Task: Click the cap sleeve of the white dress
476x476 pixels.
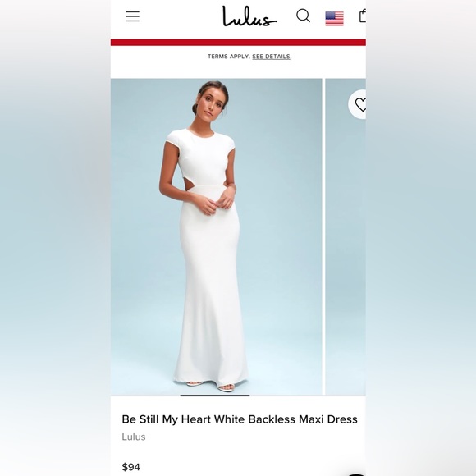Action: tap(172, 138)
